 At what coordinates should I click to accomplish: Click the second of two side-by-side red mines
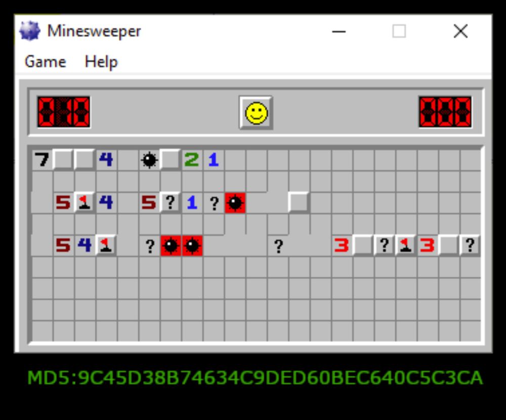point(192,246)
